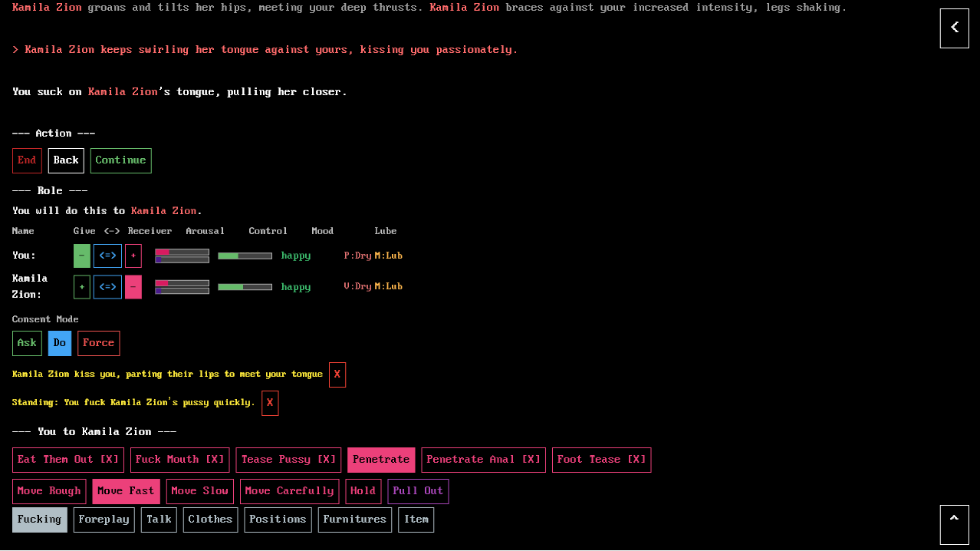This screenshot has height=551, width=980.
Task: Set You as giver with minus button
Action: (x=82, y=256)
